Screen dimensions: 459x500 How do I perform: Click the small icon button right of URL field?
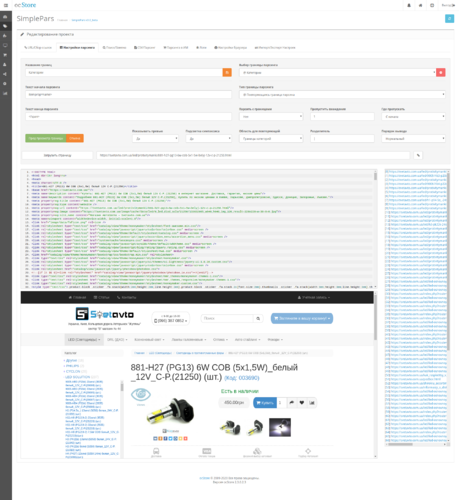pos(418,155)
